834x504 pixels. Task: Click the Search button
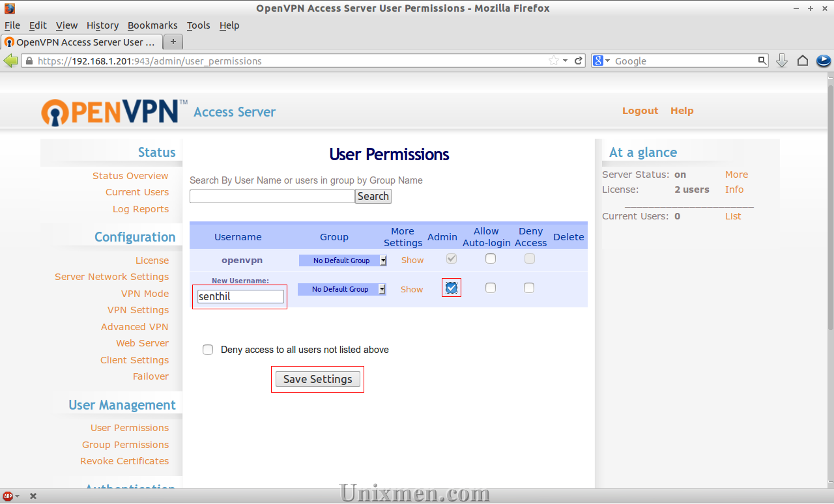click(373, 196)
